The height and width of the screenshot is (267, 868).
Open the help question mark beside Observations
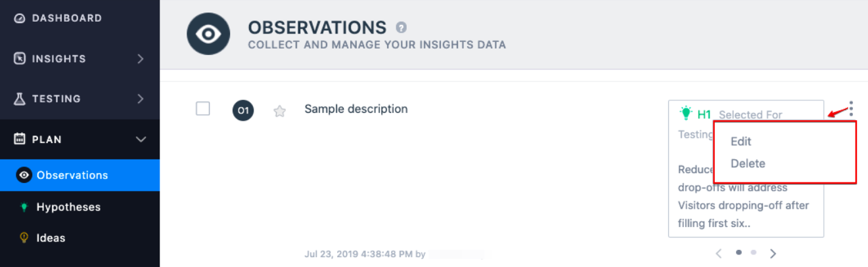[x=401, y=28]
